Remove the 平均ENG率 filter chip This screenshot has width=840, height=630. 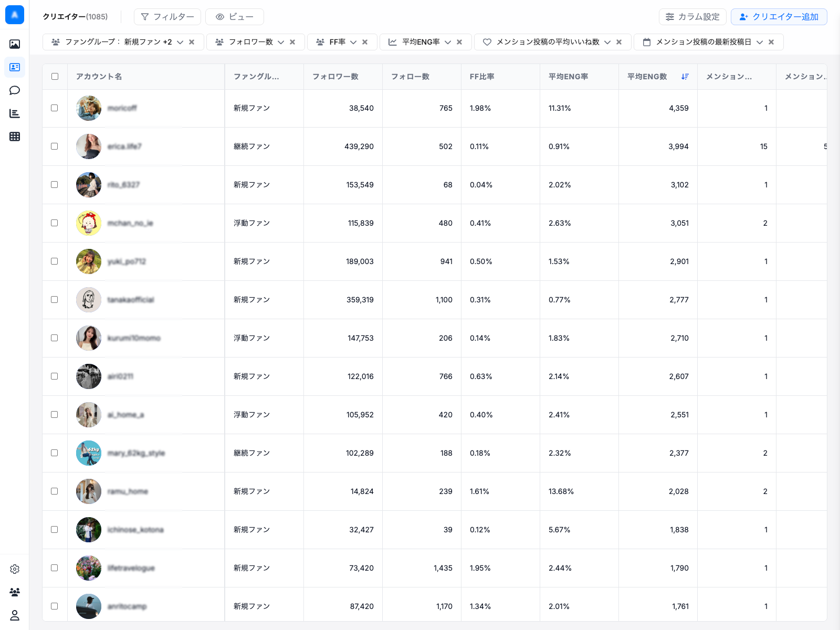[x=459, y=42]
